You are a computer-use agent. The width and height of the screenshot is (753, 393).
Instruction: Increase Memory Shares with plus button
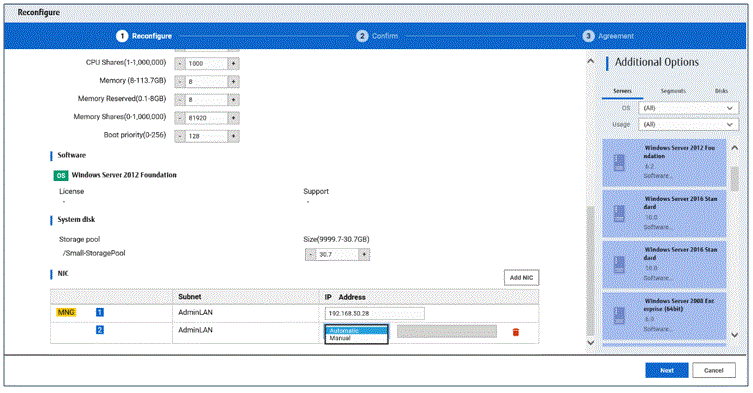pyautogui.click(x=233, y=118)
